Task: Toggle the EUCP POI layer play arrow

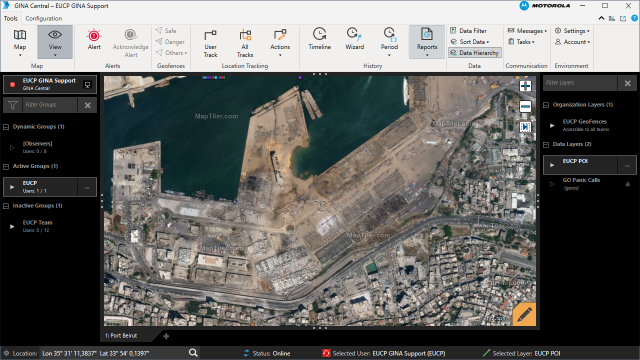Action: coord(552,165)
